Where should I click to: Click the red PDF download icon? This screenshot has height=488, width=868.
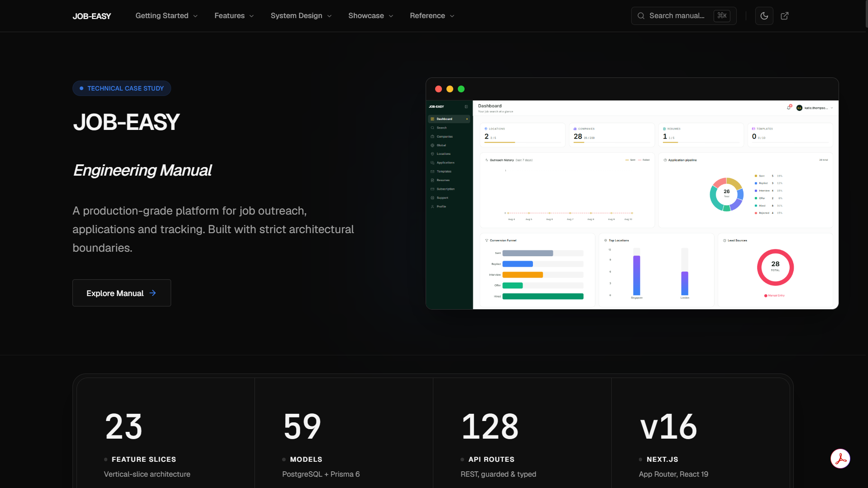840,459
